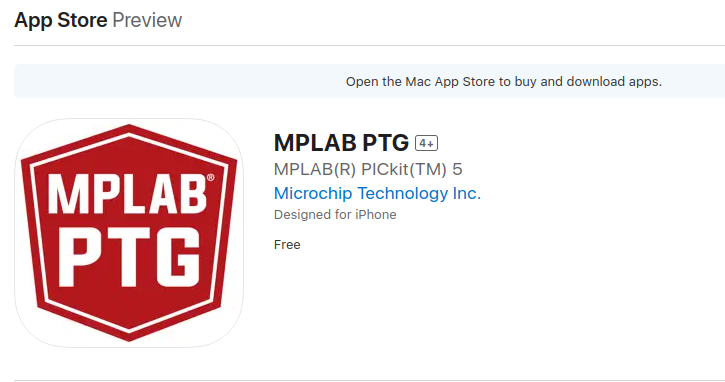The height and width of the screenshot is (382, 725).
Task: Click Inc. at the end of the developer name
Action: pos(467,193)
